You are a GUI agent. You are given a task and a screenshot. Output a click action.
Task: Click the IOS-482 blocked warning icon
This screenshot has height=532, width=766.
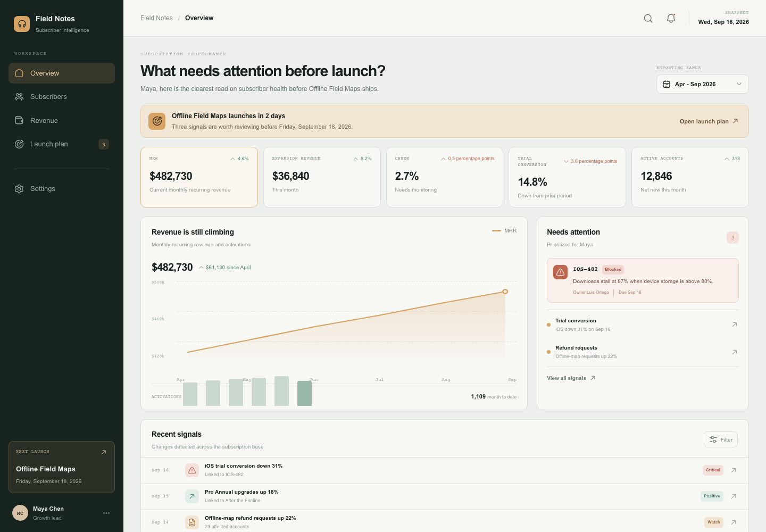(x=560, y=272)
